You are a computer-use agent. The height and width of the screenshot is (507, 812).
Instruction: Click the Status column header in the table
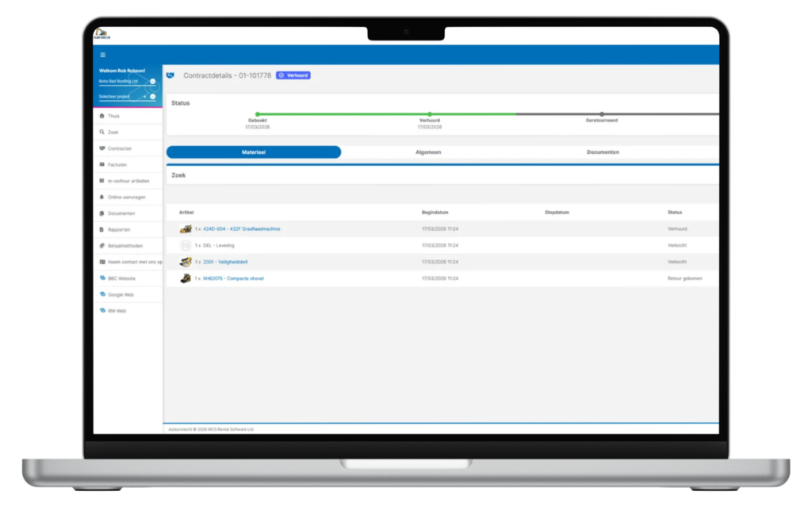coord(675,213)
